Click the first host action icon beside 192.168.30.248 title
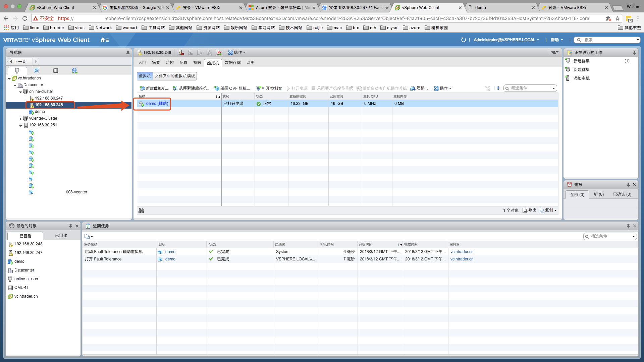Image resolution: width=644 pixels, height=362 pixels. (181, 53)
